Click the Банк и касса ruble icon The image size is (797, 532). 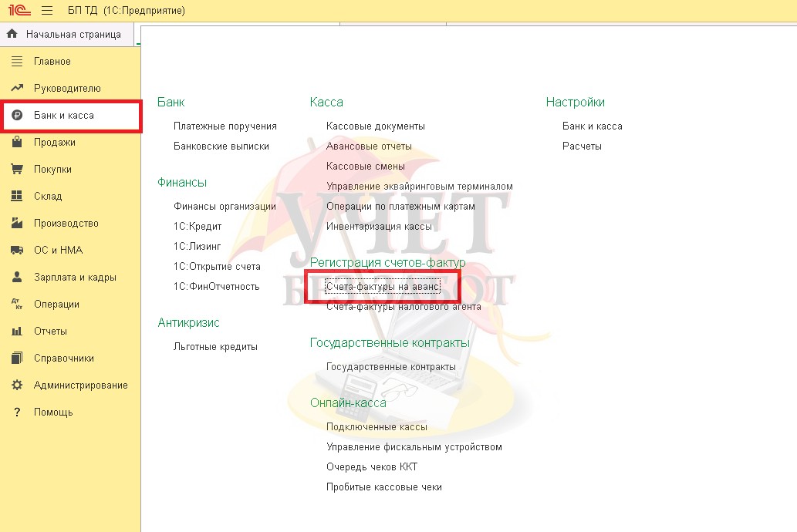pyautogui.click(x=17, y=116)
